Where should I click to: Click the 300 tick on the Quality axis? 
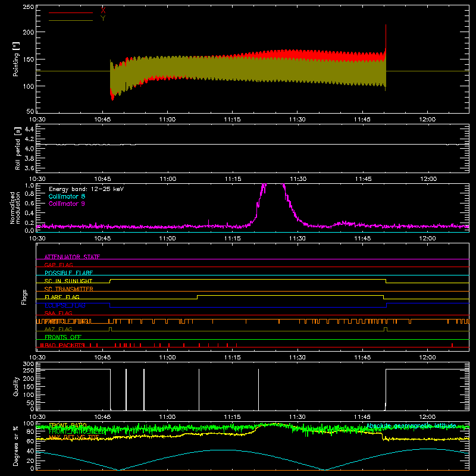pos(29,364)
